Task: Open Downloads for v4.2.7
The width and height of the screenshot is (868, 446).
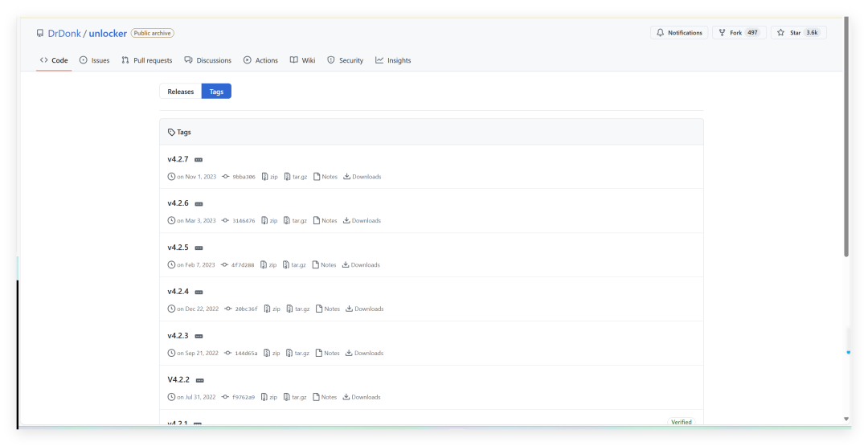Action: (x=362, y=177)
